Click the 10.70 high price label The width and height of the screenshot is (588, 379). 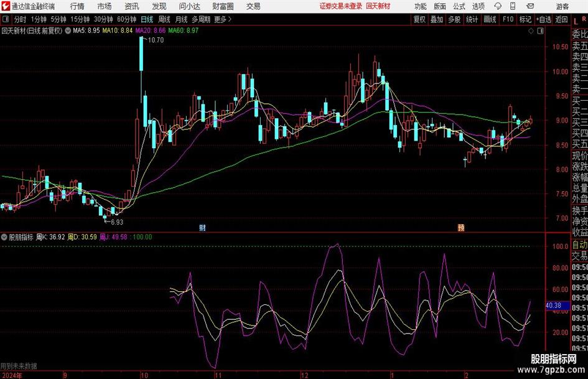point(156,40)
